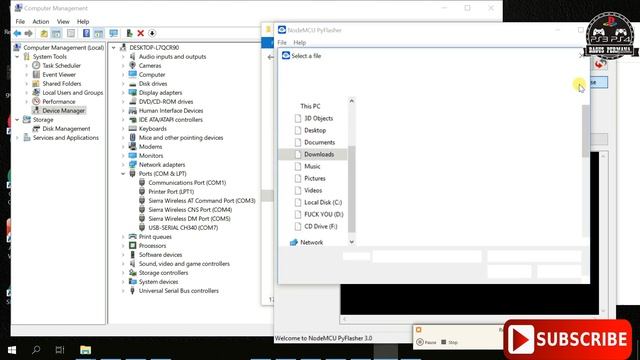
Task: Select Sierra Wireless DM Port (COM5)
Action: tap(189, 218)
